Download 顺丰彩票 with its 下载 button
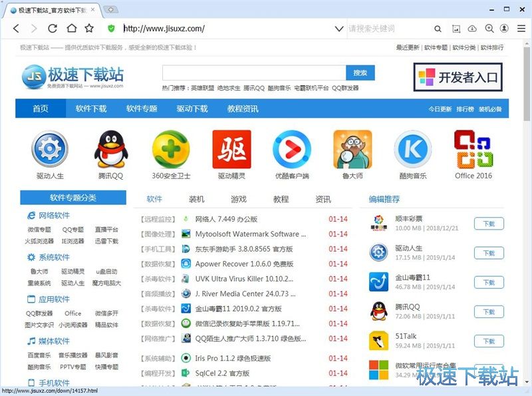 [489, 224]
